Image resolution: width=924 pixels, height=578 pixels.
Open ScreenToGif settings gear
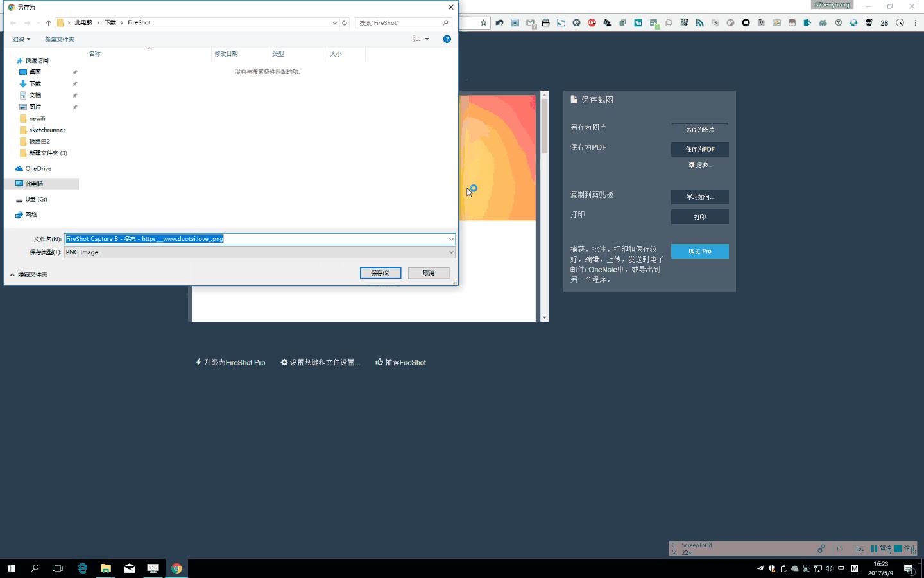point(821,548)
